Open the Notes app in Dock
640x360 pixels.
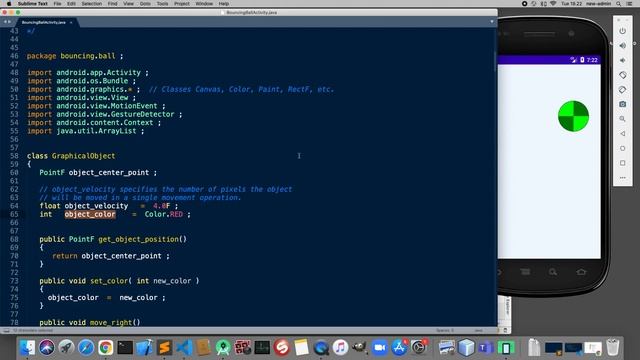(301, 347)
